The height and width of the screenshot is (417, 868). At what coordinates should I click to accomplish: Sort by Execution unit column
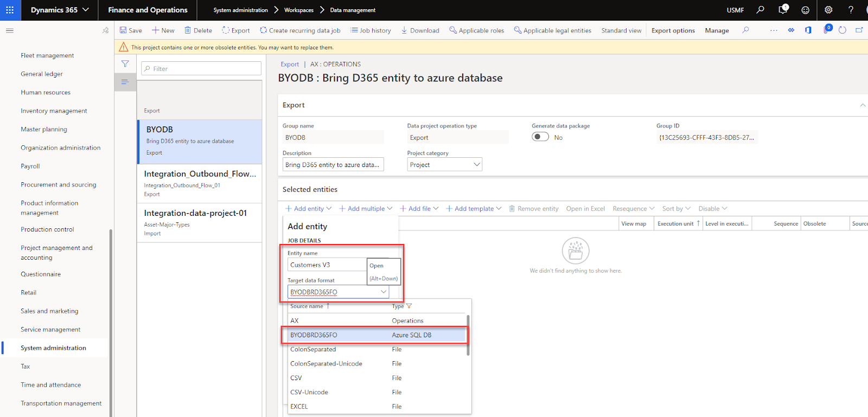pos(679,223)
